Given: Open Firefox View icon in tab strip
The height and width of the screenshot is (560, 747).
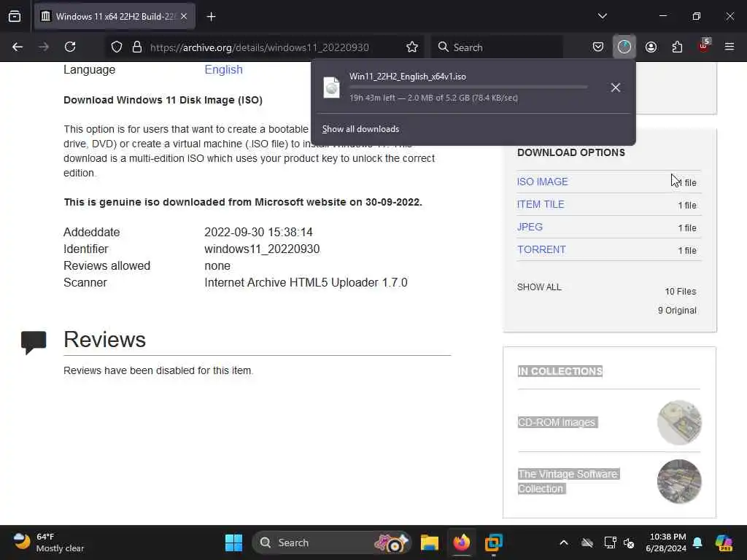Looking at the screenshot, I should (x=15, y=16).
